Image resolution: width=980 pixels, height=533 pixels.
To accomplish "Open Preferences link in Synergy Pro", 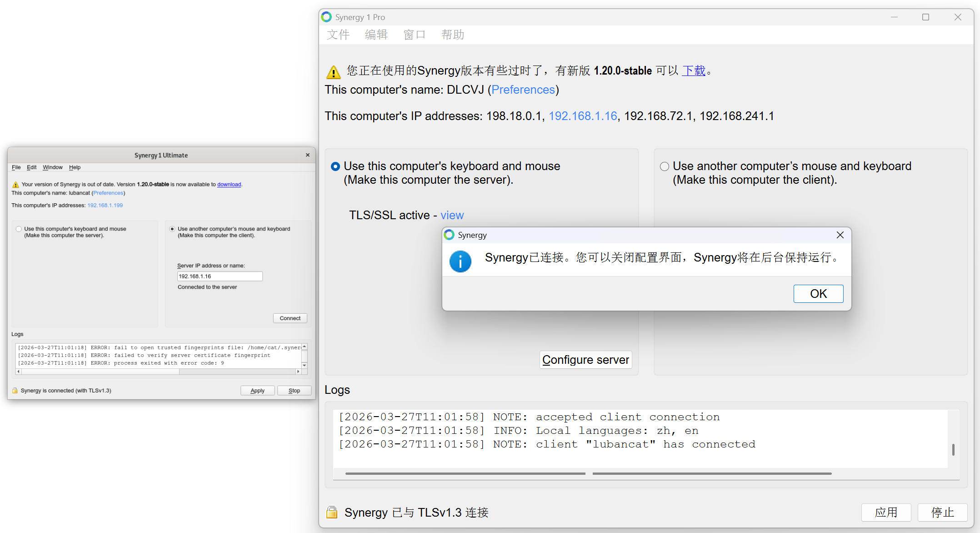I will pos(523,90).
